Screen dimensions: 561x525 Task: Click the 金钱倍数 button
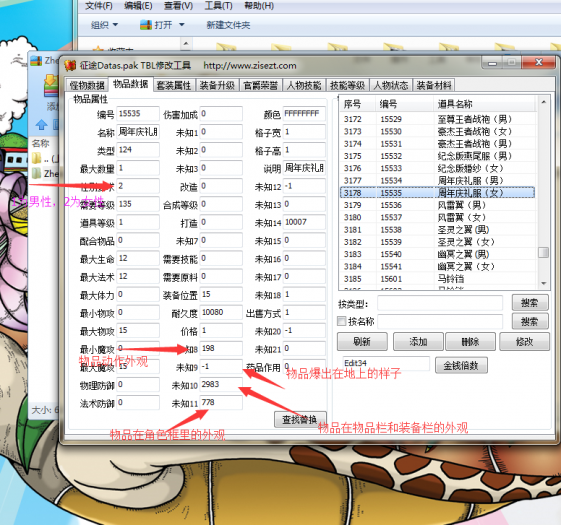tap(461, 365)
